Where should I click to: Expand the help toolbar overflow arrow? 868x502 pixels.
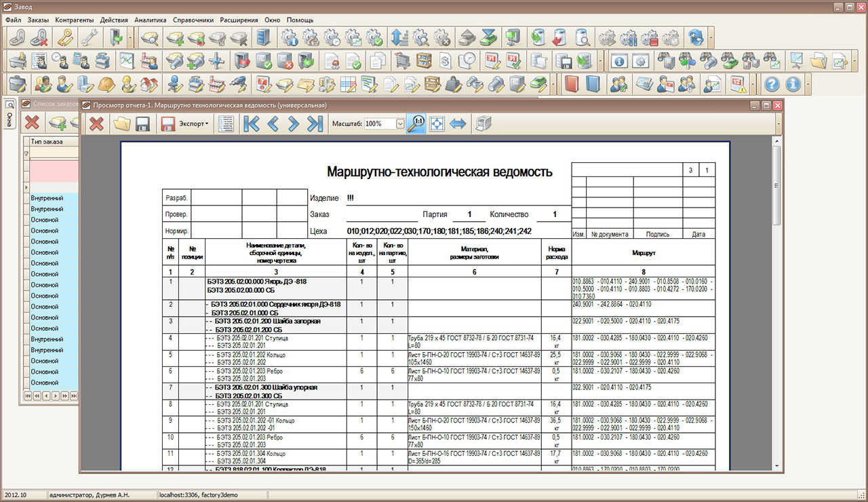(x=808, y=84)
